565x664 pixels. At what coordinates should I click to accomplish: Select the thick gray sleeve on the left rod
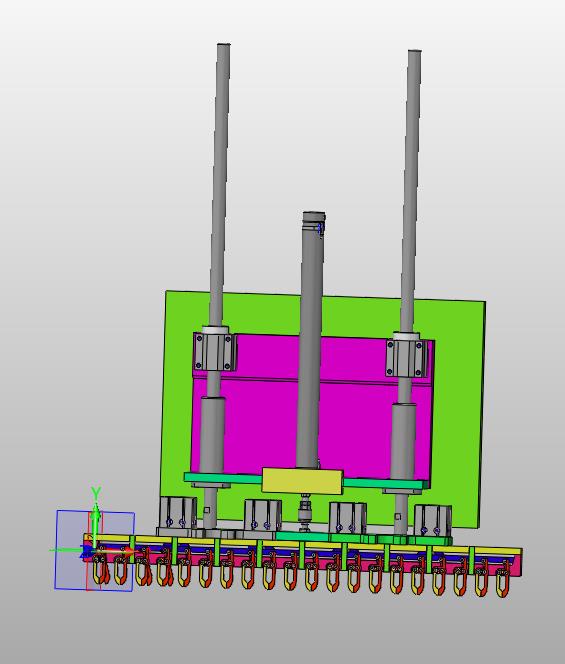pos(212,434)
